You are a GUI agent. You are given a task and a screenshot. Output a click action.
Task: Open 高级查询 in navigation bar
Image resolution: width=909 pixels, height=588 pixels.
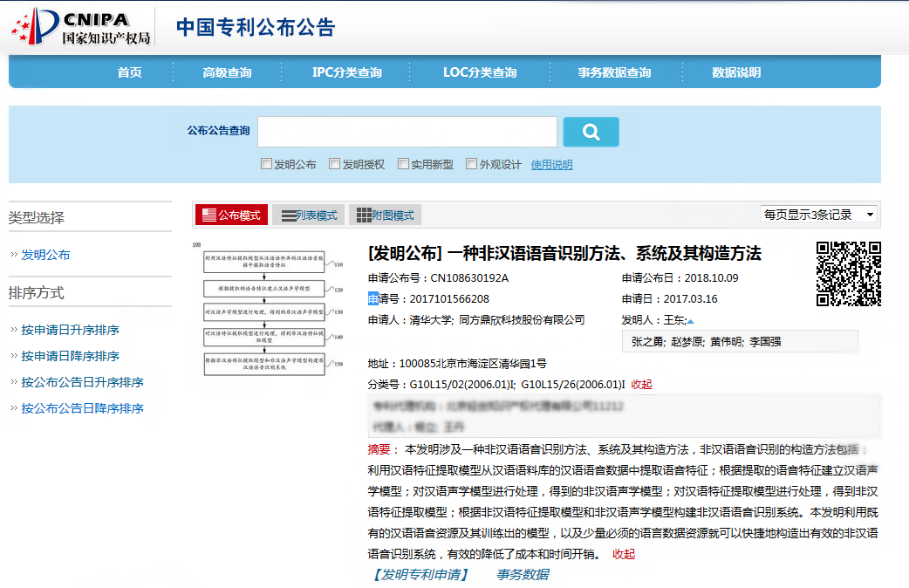227,72
